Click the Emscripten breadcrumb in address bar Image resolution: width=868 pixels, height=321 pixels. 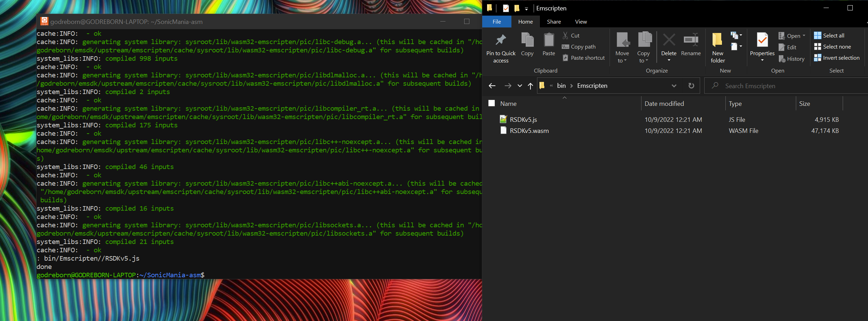pyautogui.click(x=592, y=86)
